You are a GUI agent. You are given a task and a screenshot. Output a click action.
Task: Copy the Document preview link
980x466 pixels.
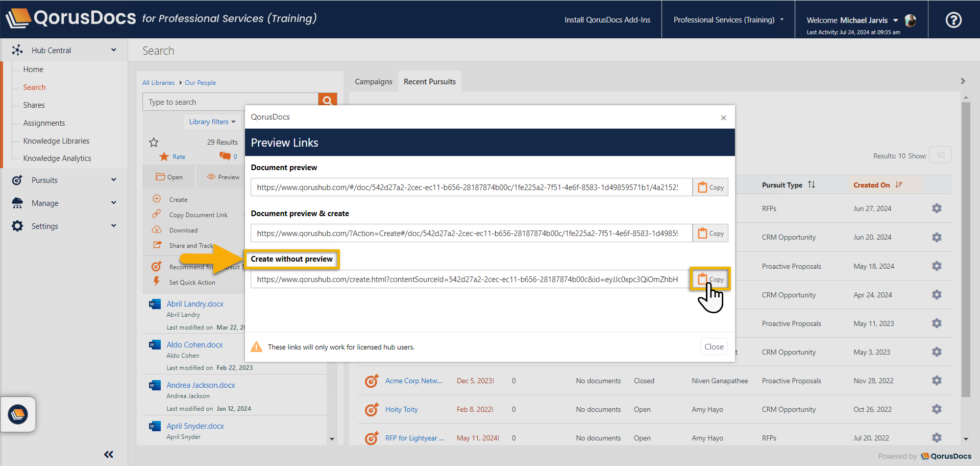pos(710,188)
